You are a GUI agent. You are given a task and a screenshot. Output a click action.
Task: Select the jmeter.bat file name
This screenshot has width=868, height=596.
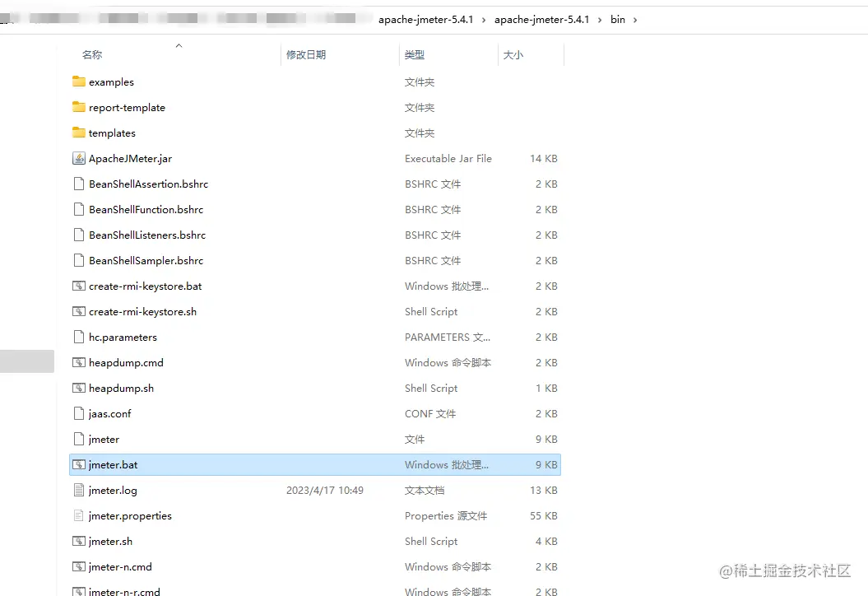coord(113,464)
